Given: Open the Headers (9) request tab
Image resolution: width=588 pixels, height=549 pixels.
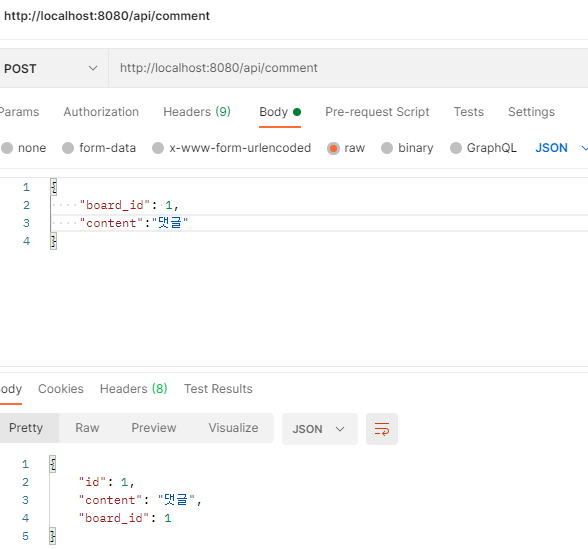Looking at the screenshot, I should pyautogui.click(x=197, y=112).
